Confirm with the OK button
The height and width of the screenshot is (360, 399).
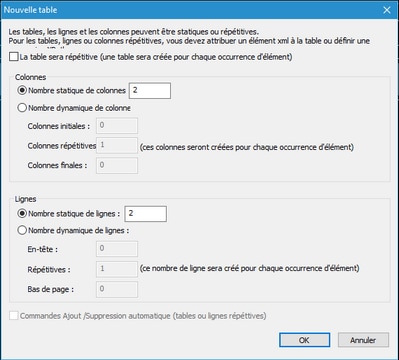[x=305, y=340]
